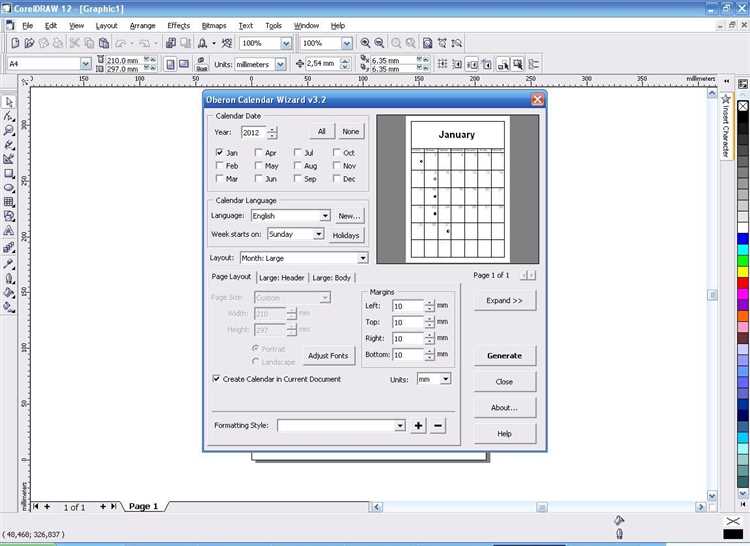Open the Week starts on dropdown
The width and height of the screenshot is (750, 546).
pyautogui.click(x=318, y=234)
